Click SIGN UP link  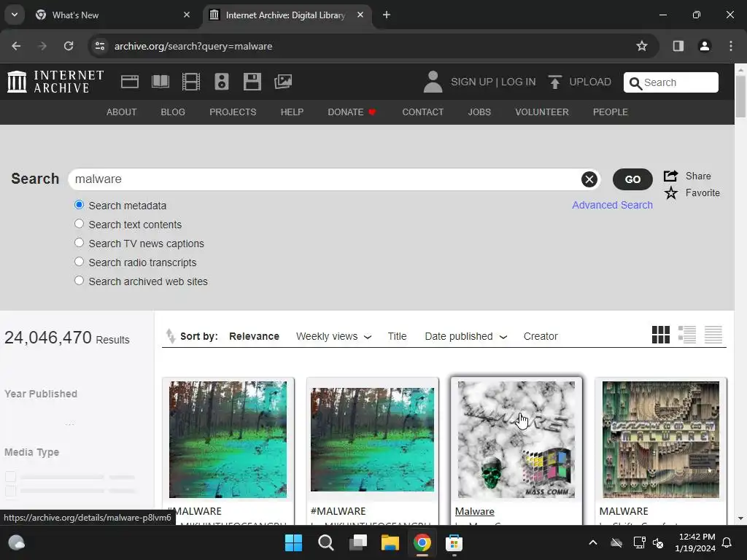pos(472,82)
